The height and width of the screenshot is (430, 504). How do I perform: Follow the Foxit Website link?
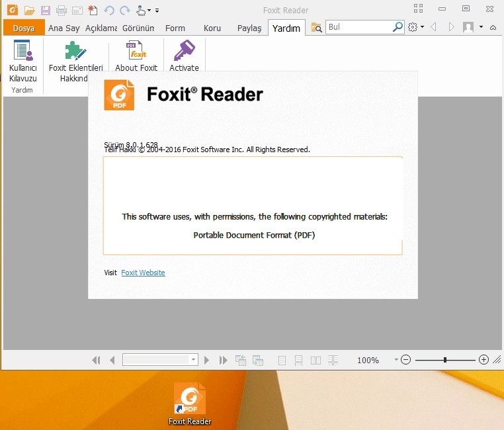point(143,273)
